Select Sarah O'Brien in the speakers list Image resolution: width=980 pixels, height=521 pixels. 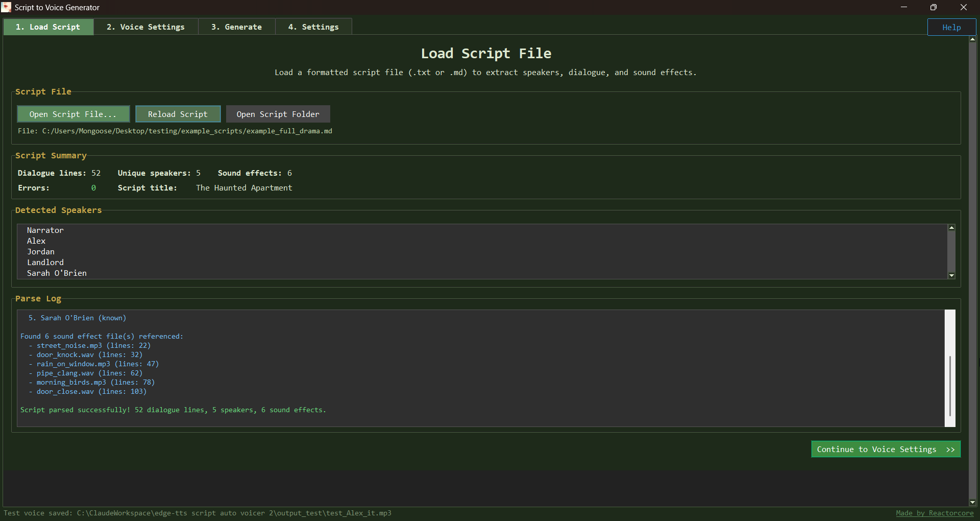pos(57,273)
